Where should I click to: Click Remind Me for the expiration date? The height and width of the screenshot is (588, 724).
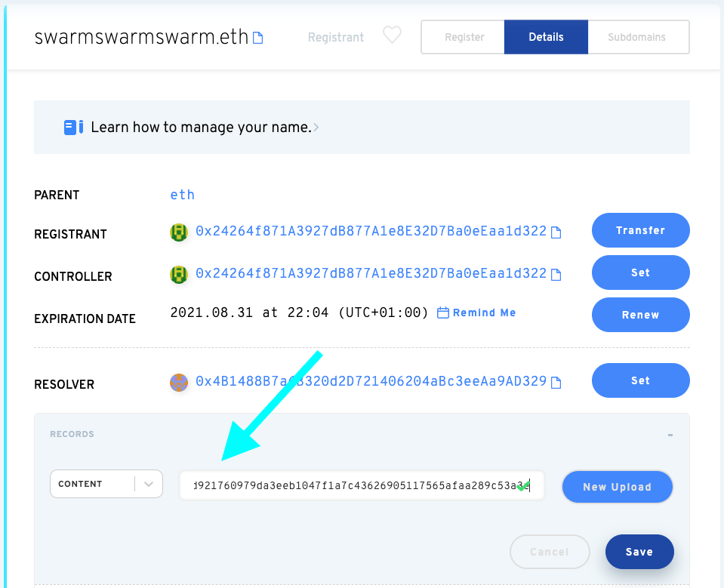pyautogui.click(x=484, y=312)
